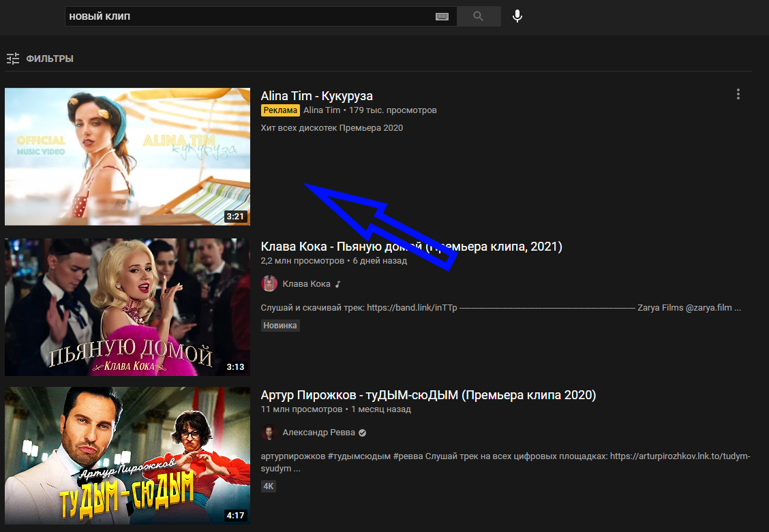This screenshot has height=532, width=769.
Task: Open title Артур Пирожков - туДЫМ-сюДЫМ
Action: point(428,395)
